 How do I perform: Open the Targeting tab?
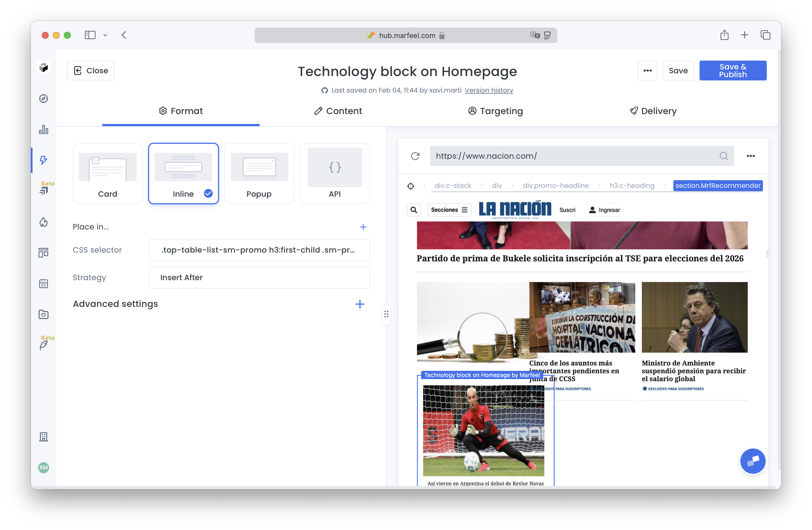[495, 111]
